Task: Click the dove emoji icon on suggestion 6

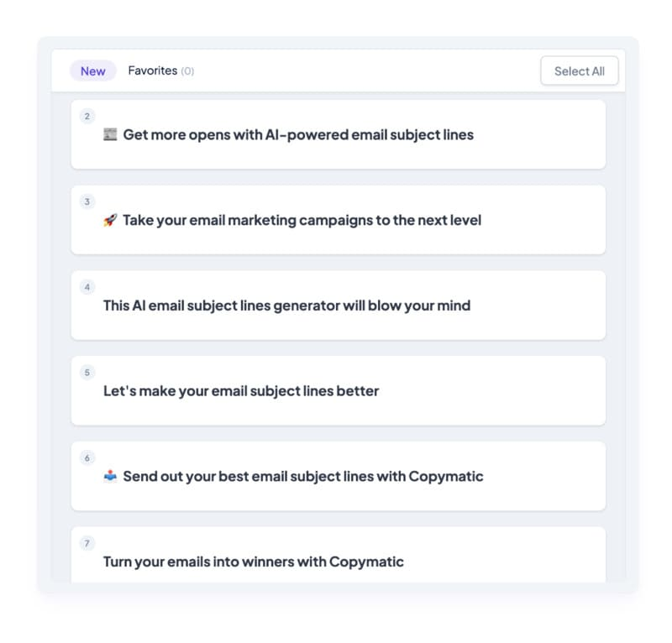Action: [x=110, y=475]
